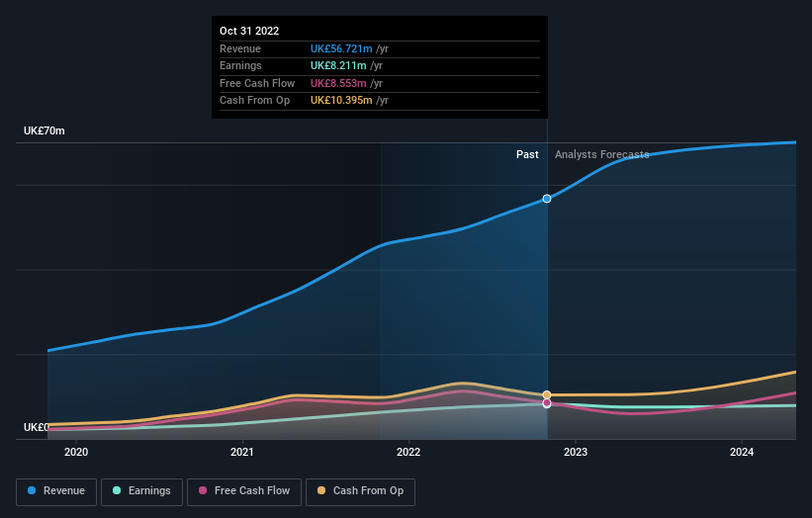This screenshot has width=812, height=518.
Task: Click the 'Past' label on chart
Action: click(527, 154)
